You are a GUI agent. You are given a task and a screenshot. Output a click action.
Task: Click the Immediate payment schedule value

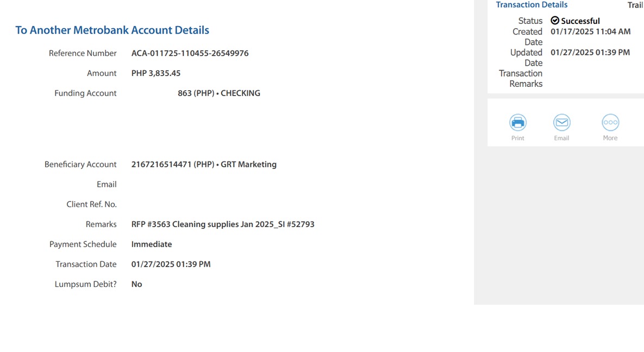coord(152,244)
